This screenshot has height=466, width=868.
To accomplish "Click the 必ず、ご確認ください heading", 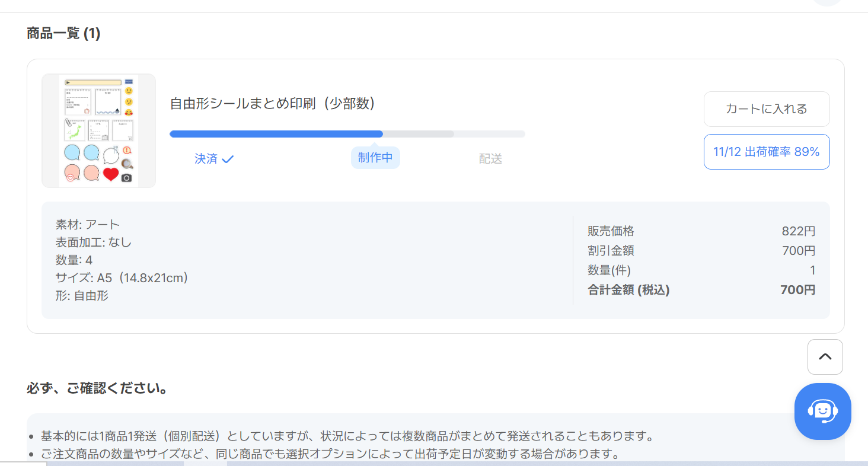I will [x=97, y=389].
